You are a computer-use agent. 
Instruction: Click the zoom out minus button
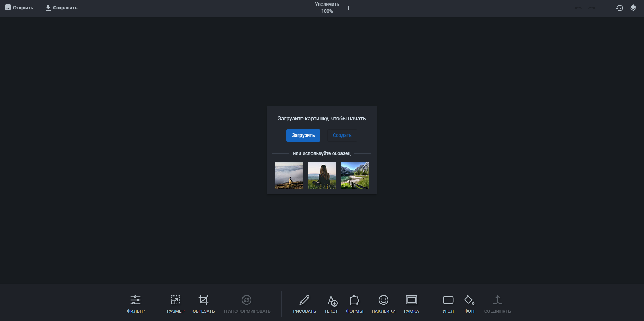pyautogui.click(x=305, y=8)
